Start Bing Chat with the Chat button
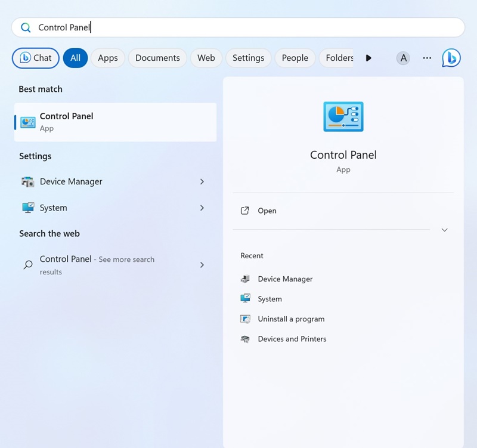Image resolution: width=477 pixels, height=448 pixels. point(36,58)
